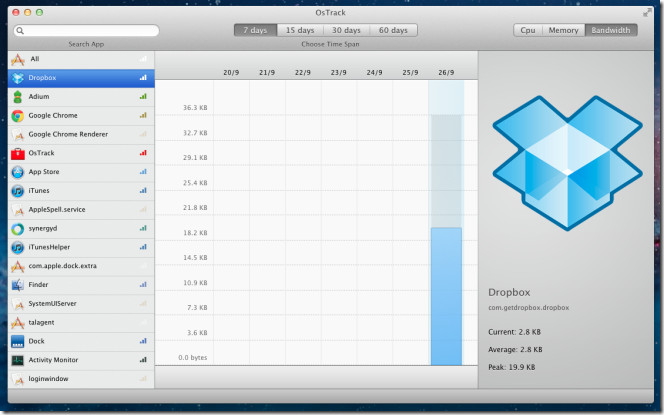The image size is (664, 415).
Task: Click the 23/9 date column header
Action: click(x=338, y=72)
